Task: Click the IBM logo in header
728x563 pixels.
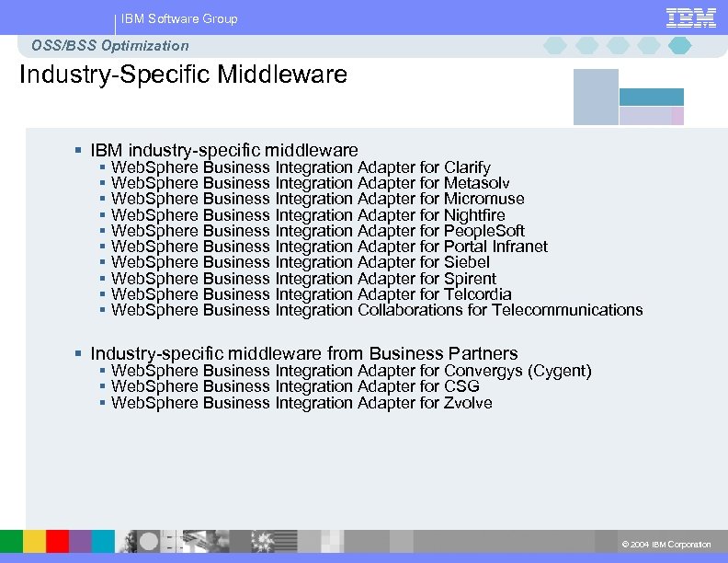Action: [691, 18]
